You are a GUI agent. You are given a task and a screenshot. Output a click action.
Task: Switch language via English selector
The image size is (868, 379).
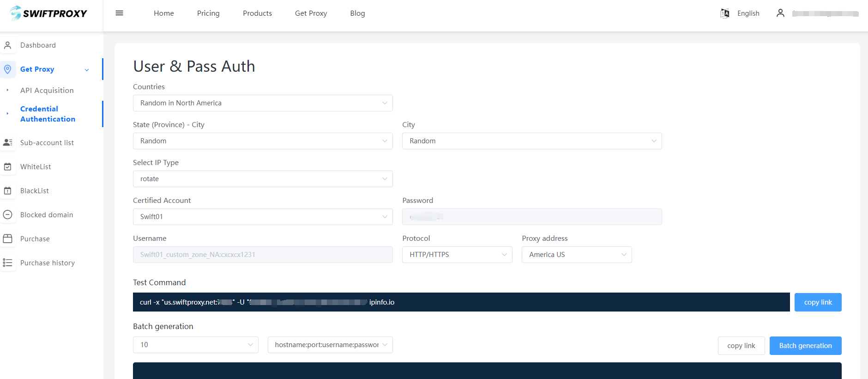pyautogui.click(x=748, y=13)
